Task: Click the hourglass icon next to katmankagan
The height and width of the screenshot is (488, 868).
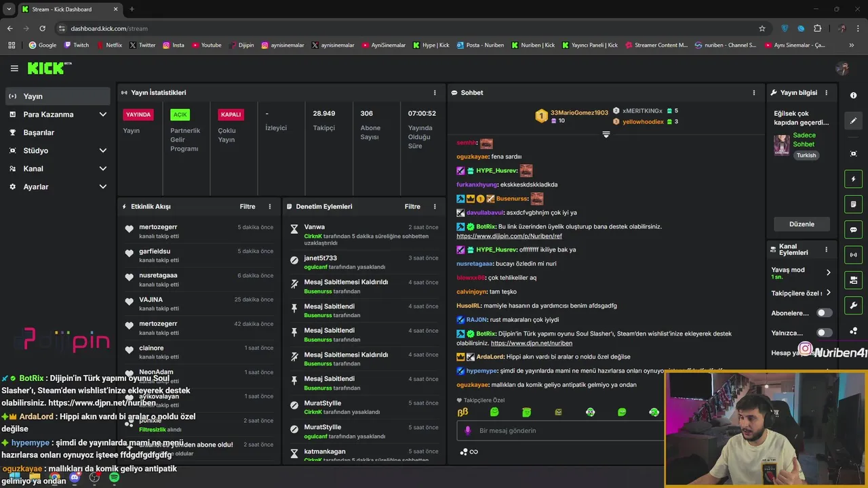Action: tap(294, 453)
